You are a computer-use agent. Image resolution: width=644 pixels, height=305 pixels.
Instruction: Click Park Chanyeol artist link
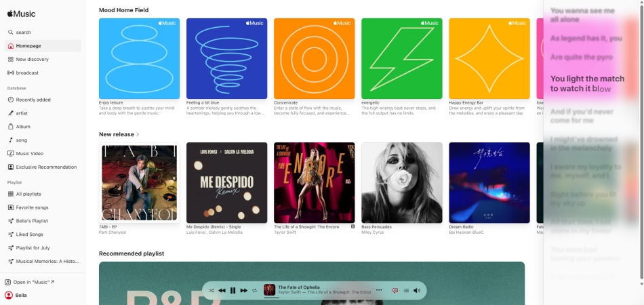(x=113, y=232)
